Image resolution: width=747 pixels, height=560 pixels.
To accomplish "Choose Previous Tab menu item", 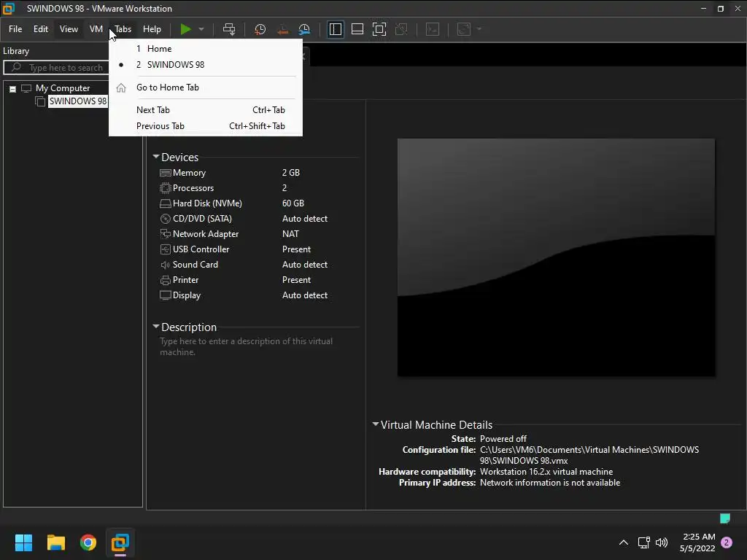I will [x=205, y=126].
